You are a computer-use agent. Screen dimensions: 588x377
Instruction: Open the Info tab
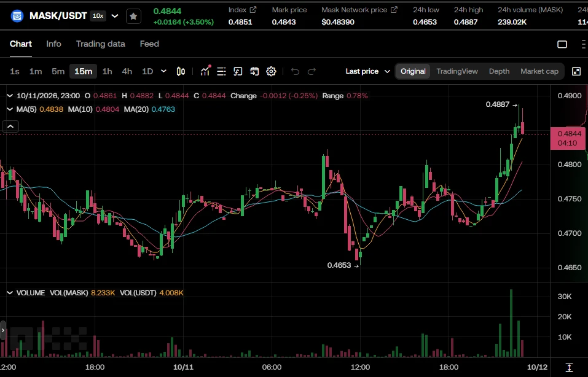(53, 44)
